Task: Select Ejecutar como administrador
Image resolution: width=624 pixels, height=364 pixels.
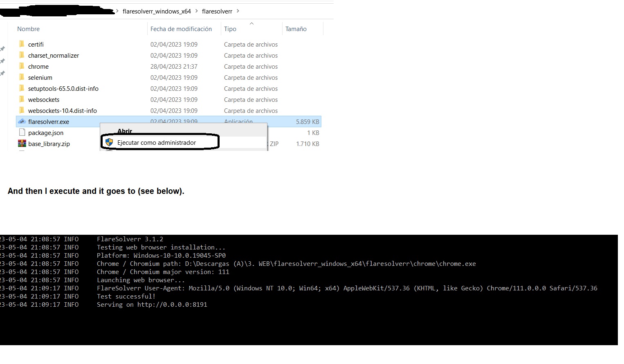Action: point(157,142)
